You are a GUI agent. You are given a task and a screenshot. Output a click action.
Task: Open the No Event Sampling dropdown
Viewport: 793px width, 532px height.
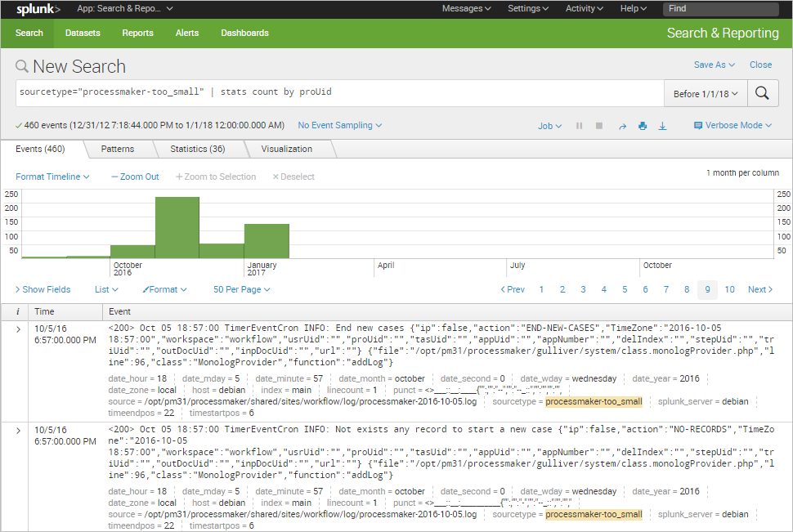click(x=339, y=126)
